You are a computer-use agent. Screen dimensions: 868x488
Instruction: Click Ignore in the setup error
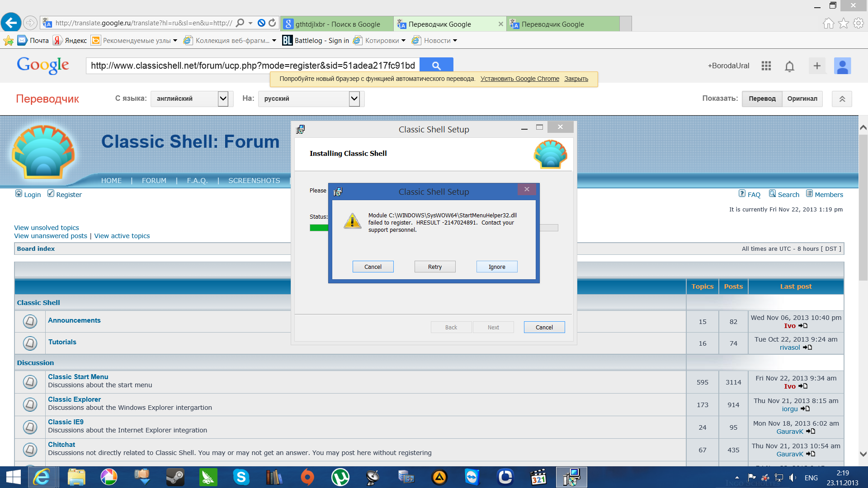point(496,267)
